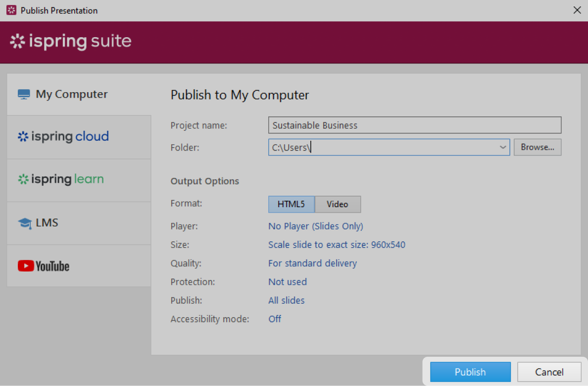Screen dimensions: 588x386
Task: Edit the Project name field
Action: click(x=414, y=125)
